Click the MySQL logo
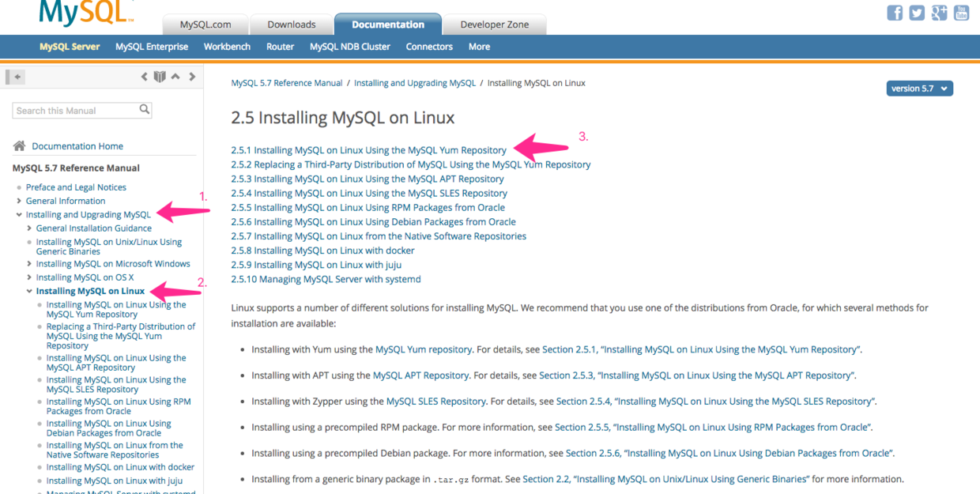 click(86, 12)
